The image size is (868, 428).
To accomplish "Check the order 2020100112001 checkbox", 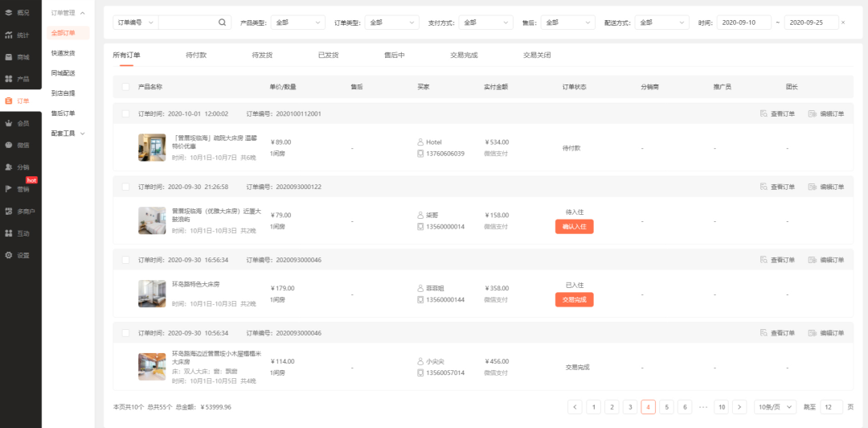I will (x=125, y=113).
